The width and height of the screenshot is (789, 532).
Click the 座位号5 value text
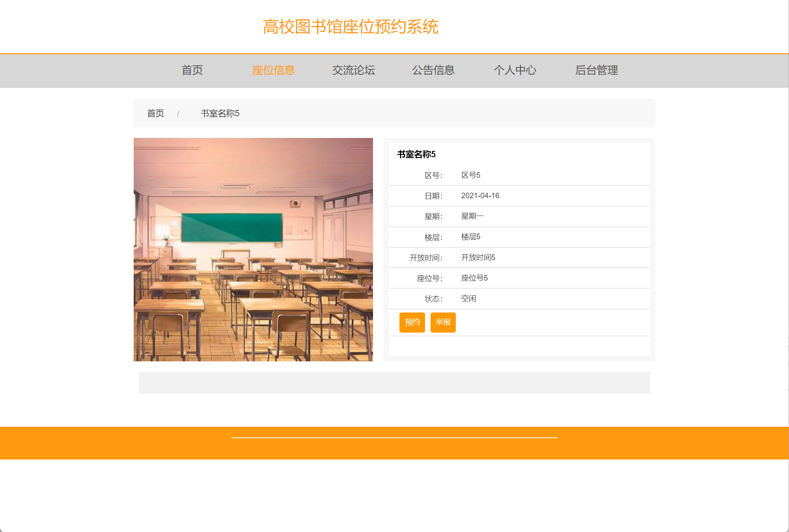coord(474,278)
